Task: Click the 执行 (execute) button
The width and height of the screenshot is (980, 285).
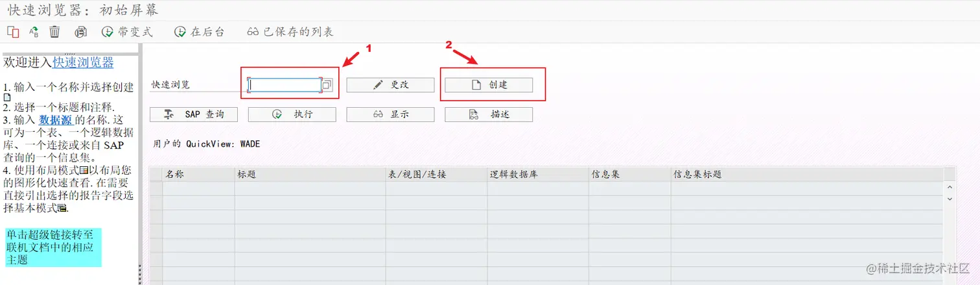Action: pos(292,114)
